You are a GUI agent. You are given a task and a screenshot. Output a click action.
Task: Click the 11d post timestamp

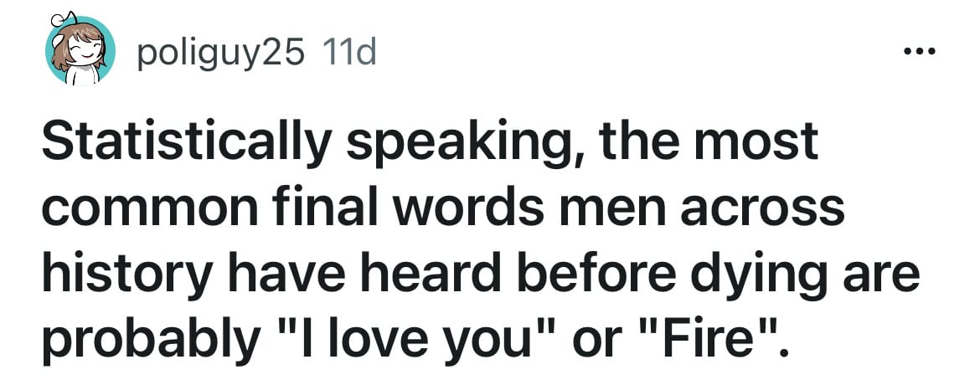pos(348,53)
